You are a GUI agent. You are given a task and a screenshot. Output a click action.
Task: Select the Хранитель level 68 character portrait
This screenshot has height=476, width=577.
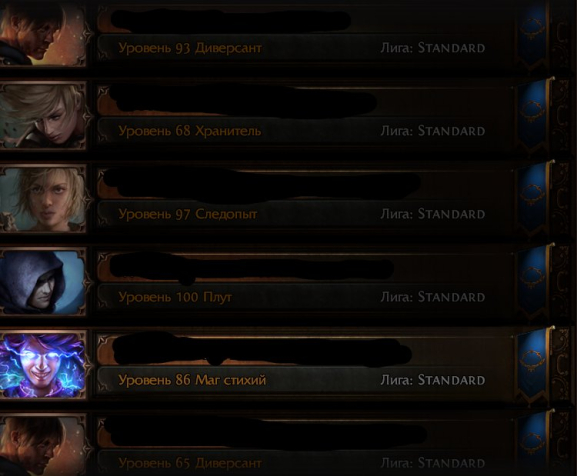[x=42, y=115]
